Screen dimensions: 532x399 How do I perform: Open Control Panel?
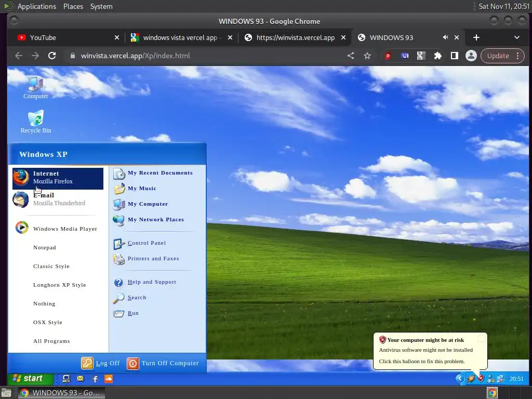pyautogui.click(x=140, y=243)
